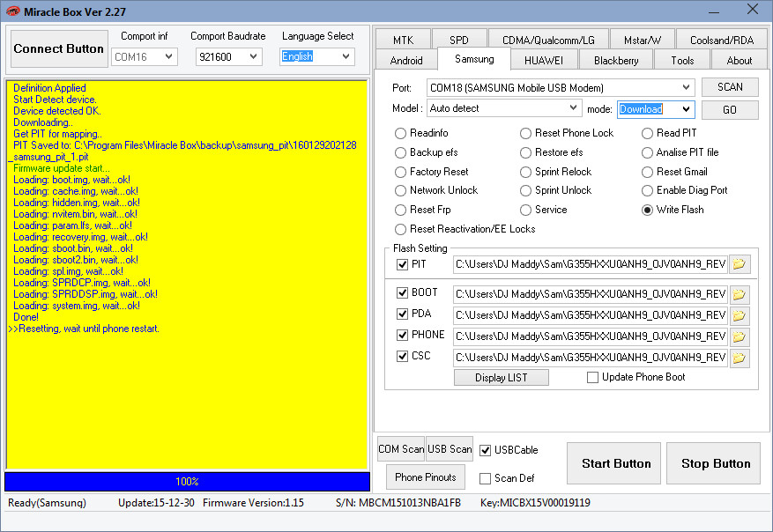The height and width of the screenshot is (532, 773).
Task: Open the Comport Baudrate dropdown
Action: click(x=254, y=56)
